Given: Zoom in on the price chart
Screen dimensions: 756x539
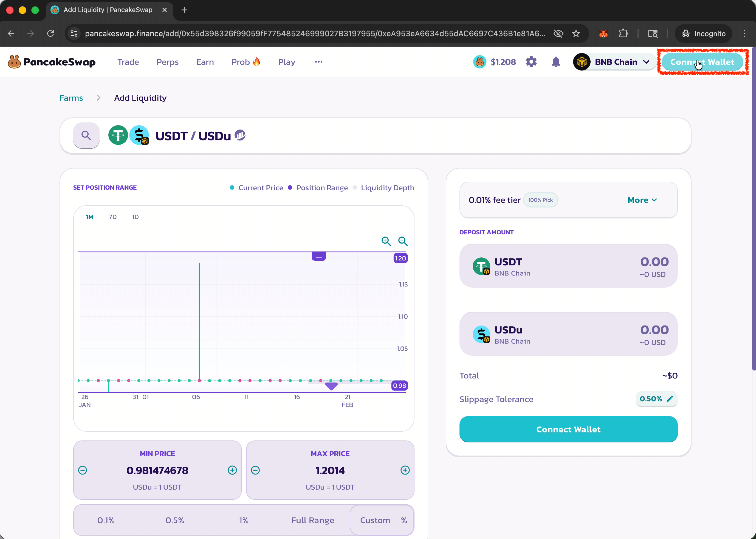Looking at the screenshot, I should 386,241.
